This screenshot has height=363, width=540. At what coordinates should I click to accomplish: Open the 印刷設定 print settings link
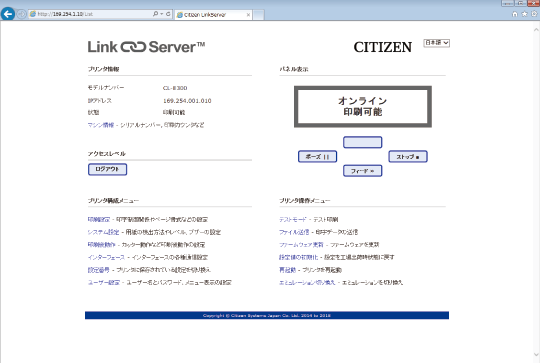[99, 219]
